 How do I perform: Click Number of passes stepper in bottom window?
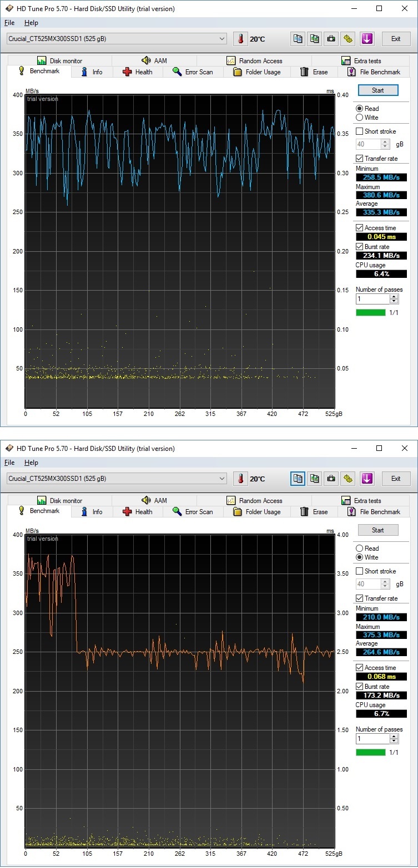tap(394, 738)
